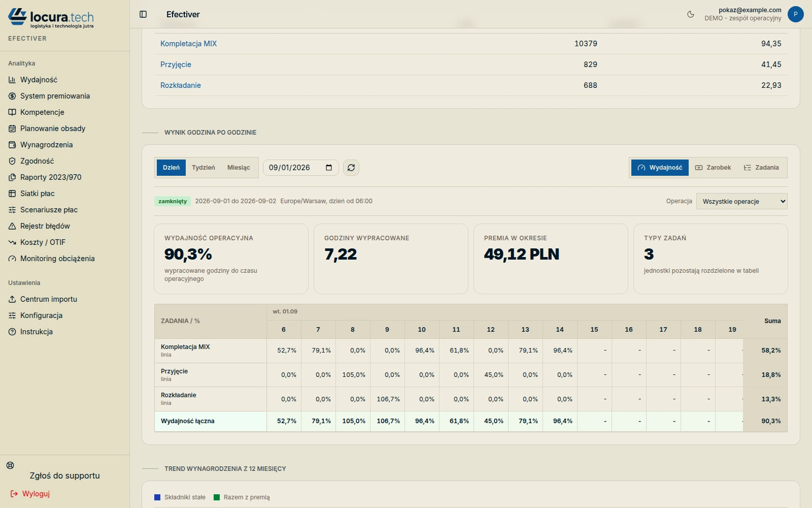
Task: Click the Rejestr błędów warning triangle icon
Action: click(12, 226)
